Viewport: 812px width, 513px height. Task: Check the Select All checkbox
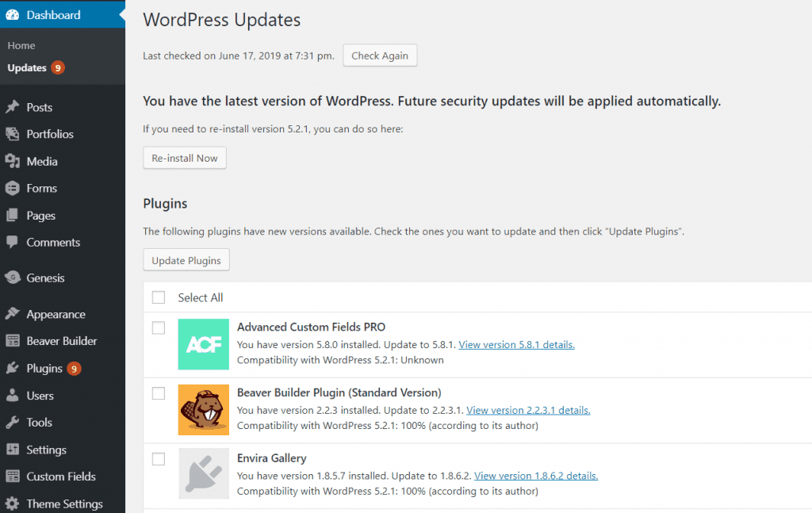click(x=159, y=297)
